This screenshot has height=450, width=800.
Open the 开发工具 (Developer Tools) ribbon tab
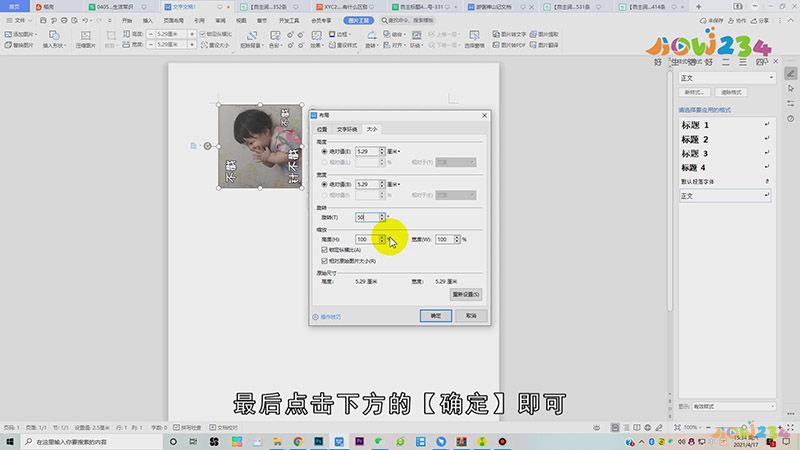point(289,20)
